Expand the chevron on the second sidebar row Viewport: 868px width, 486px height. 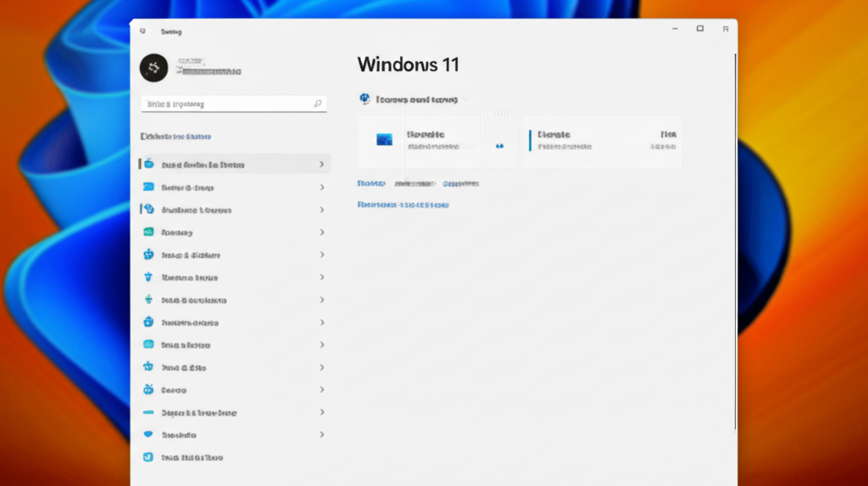(321, 187)
